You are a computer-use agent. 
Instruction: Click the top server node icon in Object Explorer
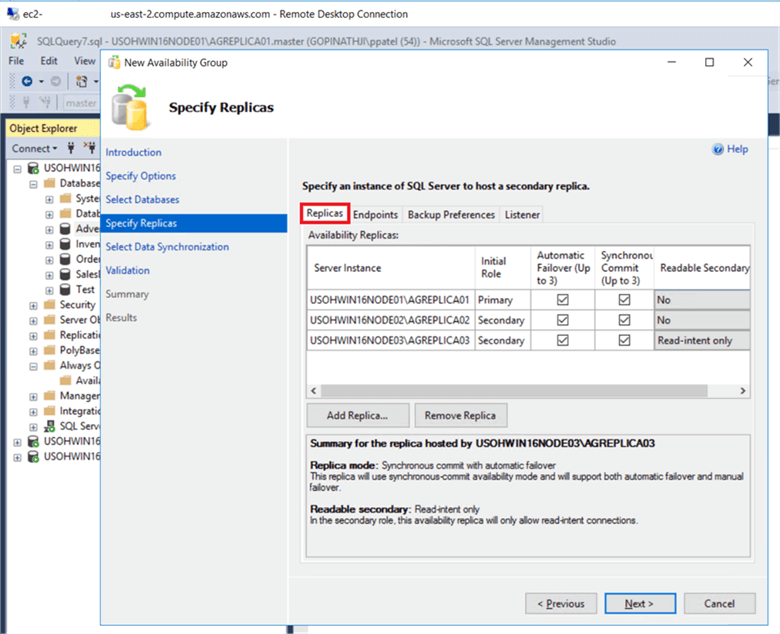click(x=33, y=168)
